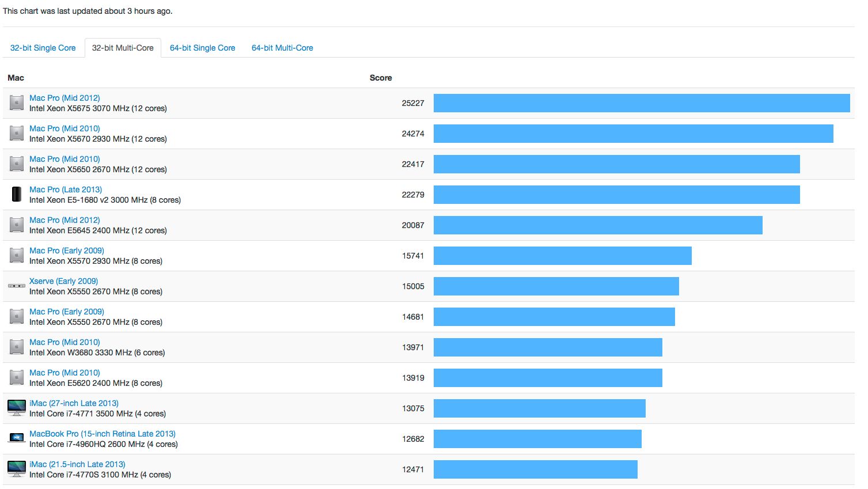The image size is (868, 489).
Task: Open the 64-bit Single Core tab
Action: click(x=203, y=48)
